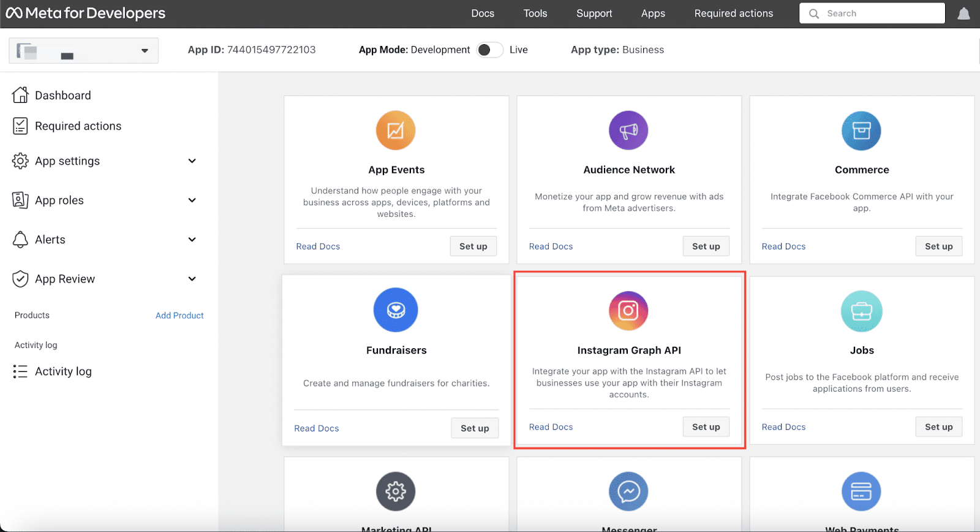980x532 pixels.
Task: Open the Apps menu
Action: pos(653,13)
